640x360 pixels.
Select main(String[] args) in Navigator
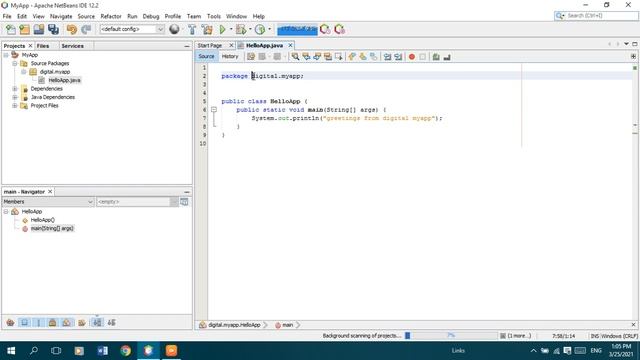pyautogui.click(x=52, y=229)
